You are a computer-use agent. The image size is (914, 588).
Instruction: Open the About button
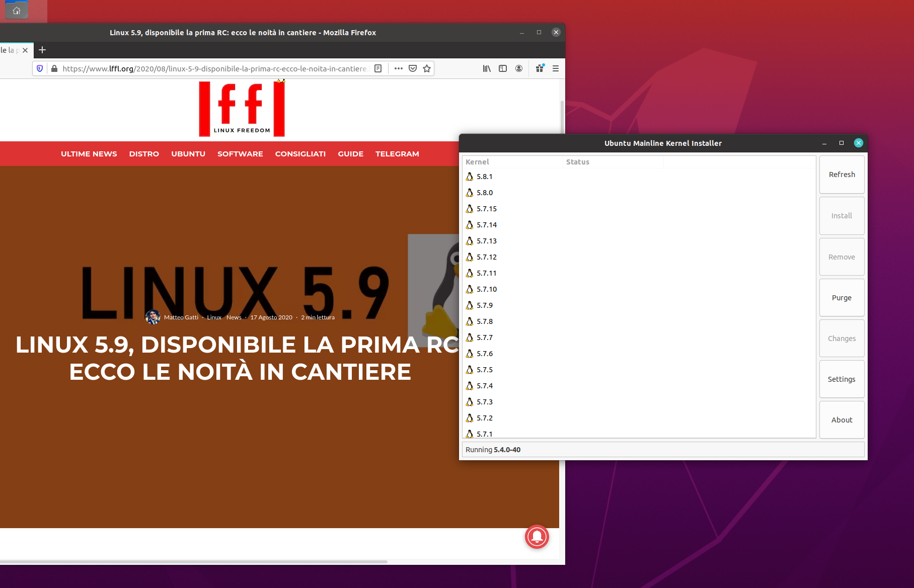[x=842, y=420]
